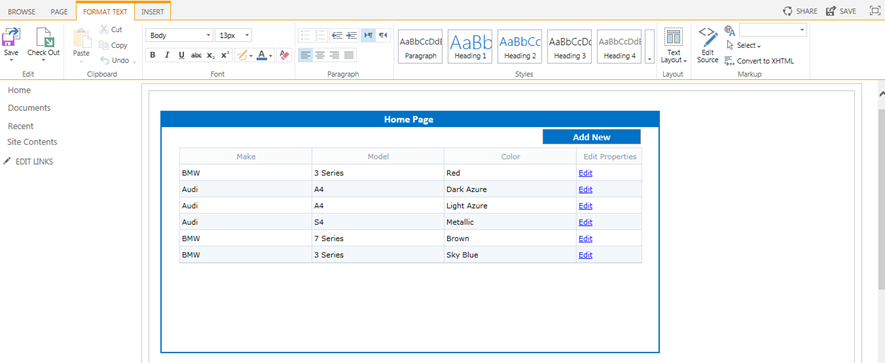Image resolution: width=885 pixels, height=363 pixels.
Task: Decrease paragraph indent
Action: coord(337,35)
